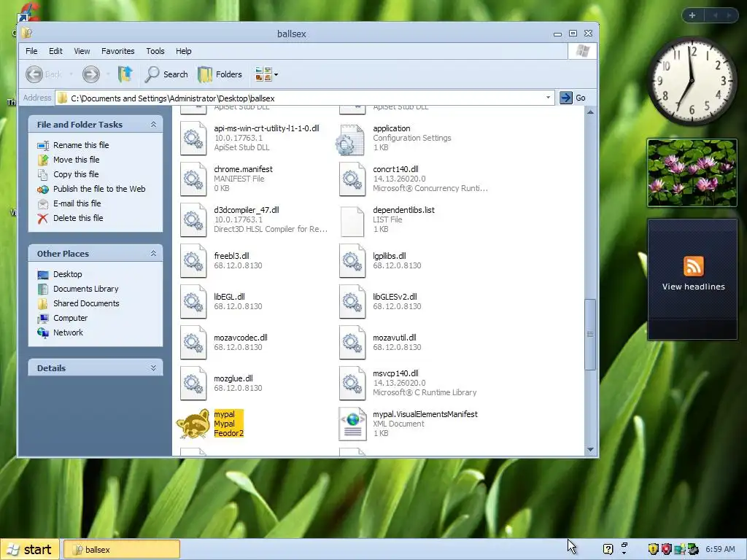Image resolution: width=747 pixels, height=560 pixels.
Task: Select the libGLESv2.dll file icon
Action: click(352, 302)
